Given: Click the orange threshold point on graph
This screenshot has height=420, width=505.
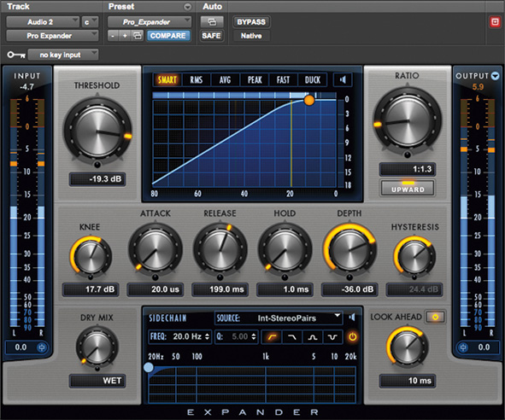Looking at the screenshot, I should (309, 101).
